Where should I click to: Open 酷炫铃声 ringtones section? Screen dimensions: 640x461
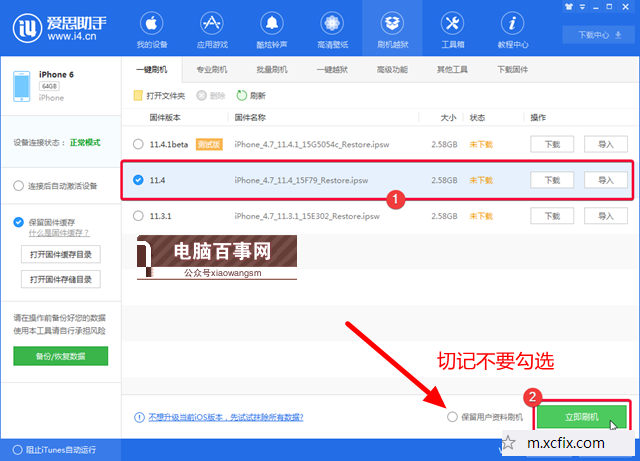point(272,30)
